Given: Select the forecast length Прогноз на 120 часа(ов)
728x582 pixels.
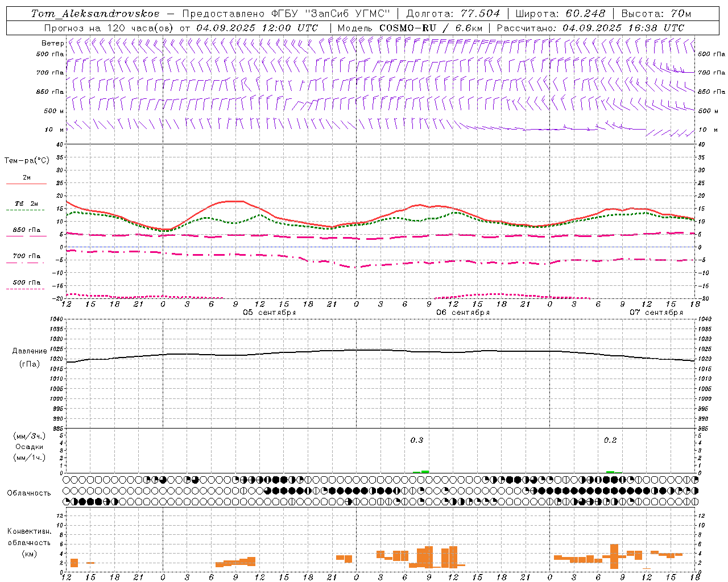Looking at the screenshot, I should click(x=109, y=28).
